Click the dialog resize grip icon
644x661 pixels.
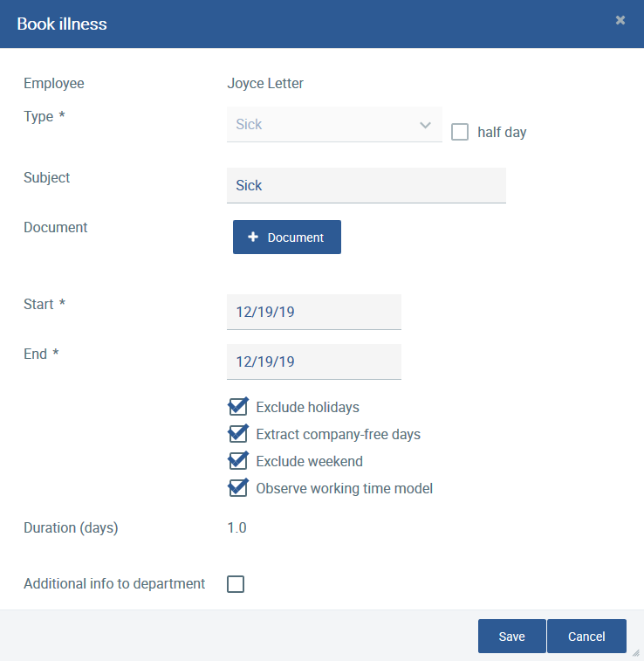[636, 653]
